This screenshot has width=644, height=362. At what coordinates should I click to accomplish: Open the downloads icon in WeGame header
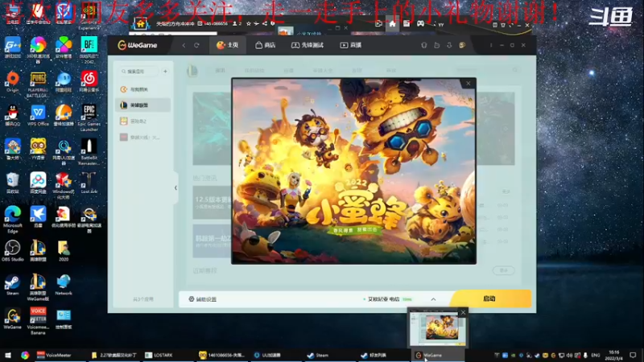click(449, 45)
